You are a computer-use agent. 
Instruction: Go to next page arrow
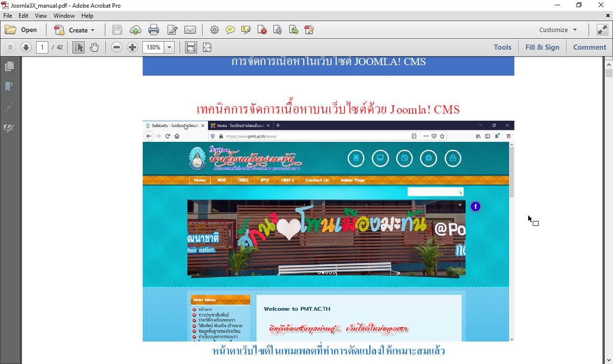click(26, 47)
